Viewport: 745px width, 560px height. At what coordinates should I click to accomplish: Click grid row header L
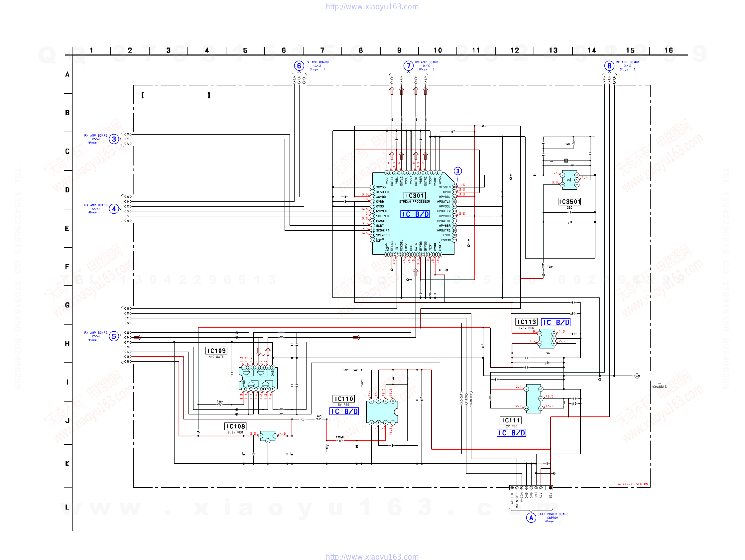click(x=67, y=507)
